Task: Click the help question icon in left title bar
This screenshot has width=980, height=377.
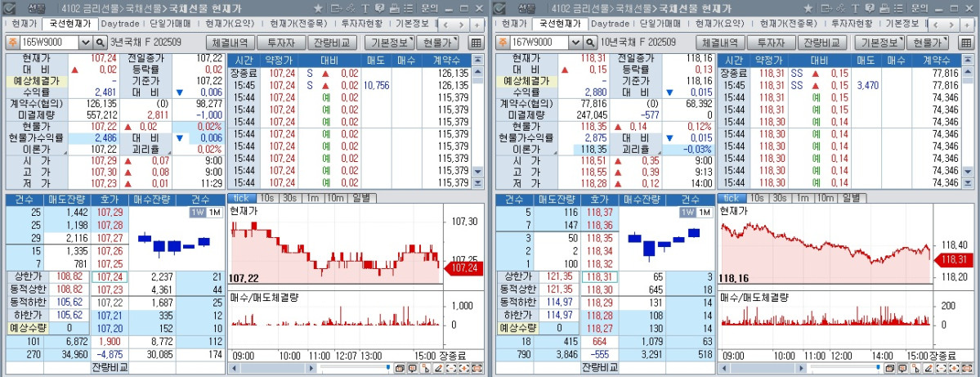Action: coord(379,7)
